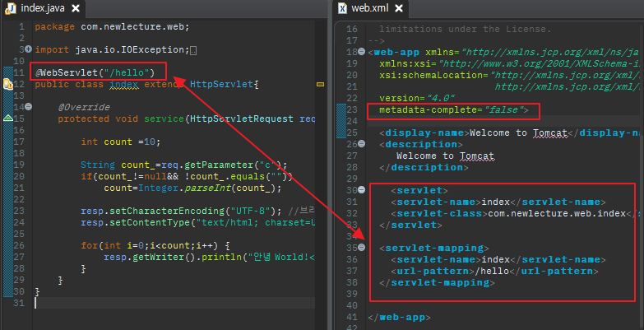644x330 pixels.
Task: Close the index.java tab
Action: pyautogui.click(x=75, y=8)
